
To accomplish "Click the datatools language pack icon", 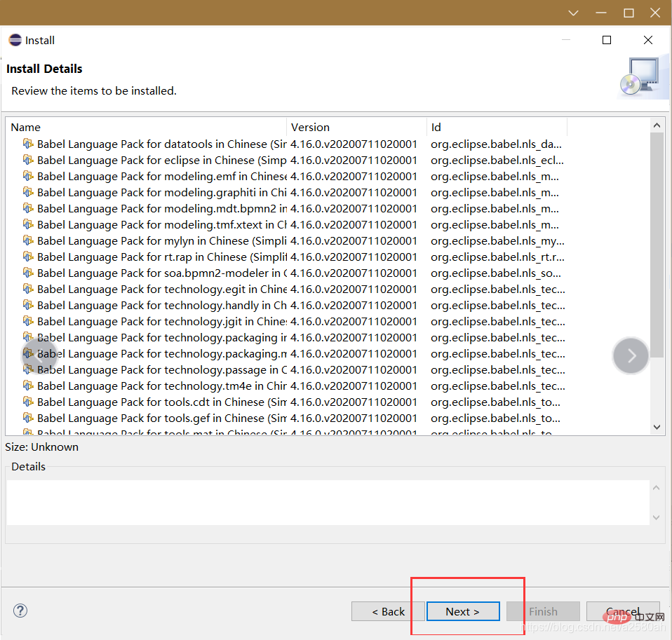I will tap(28, 144).
